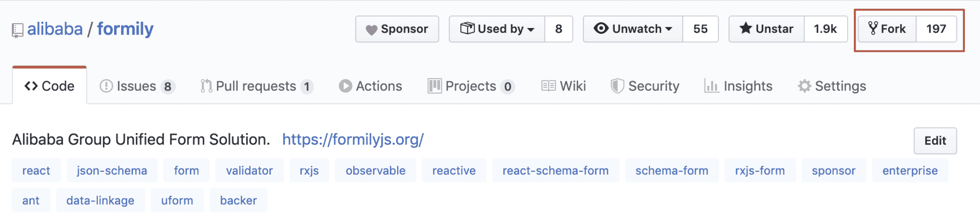This screenshot has width=980, height=218.
Task: Open the alibaba organization link
Action: 55,29
